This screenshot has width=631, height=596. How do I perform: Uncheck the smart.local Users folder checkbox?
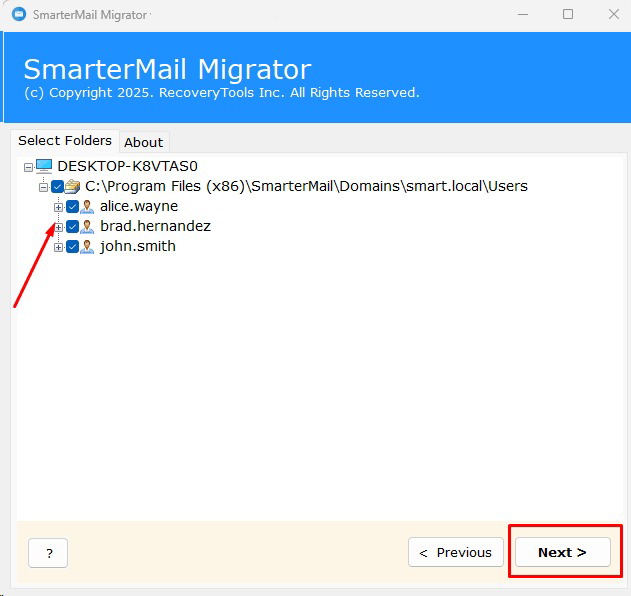click(57, 187)
